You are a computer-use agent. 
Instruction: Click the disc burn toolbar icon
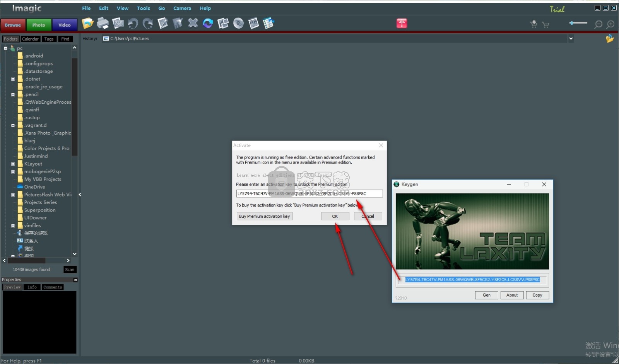tap(238, 24)
